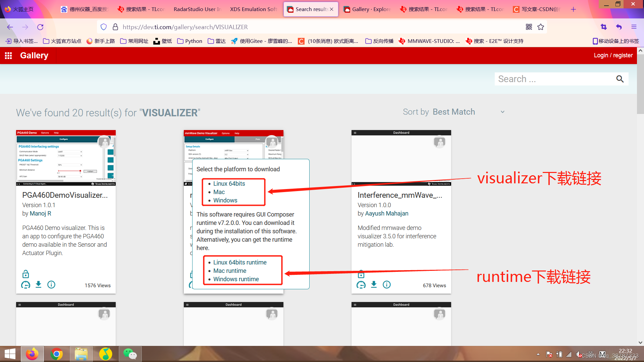This screenshot has height=362, width=644.
Task: Open the Firefox hamburger menu
Action: (634, 27)
